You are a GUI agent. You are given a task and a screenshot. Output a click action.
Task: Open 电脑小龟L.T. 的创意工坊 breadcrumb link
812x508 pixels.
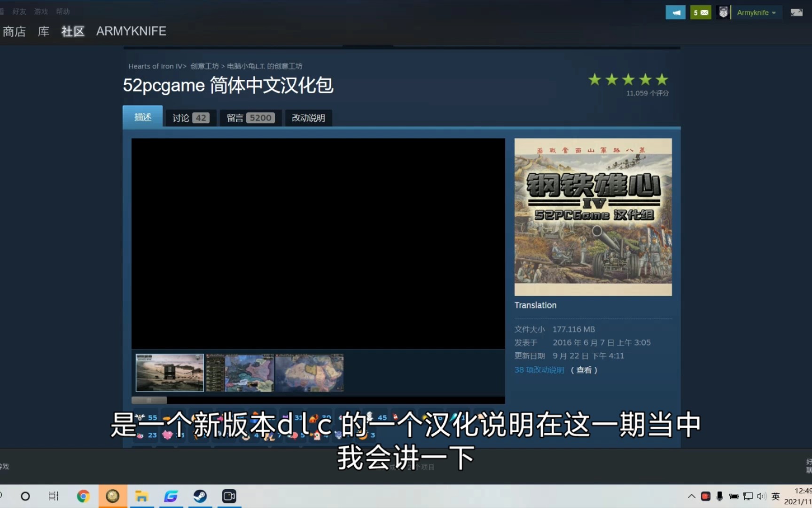coord(265,66)
